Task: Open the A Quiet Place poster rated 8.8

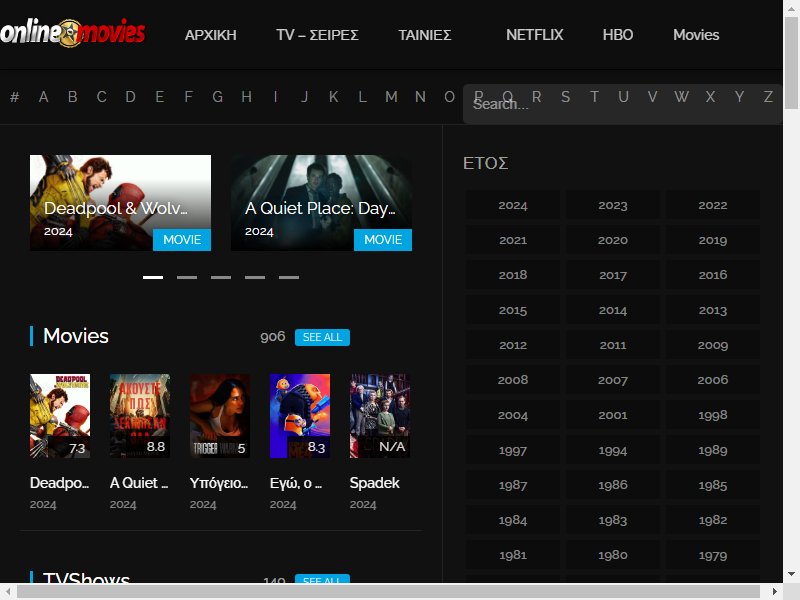Action: click(x=140, y=416)
